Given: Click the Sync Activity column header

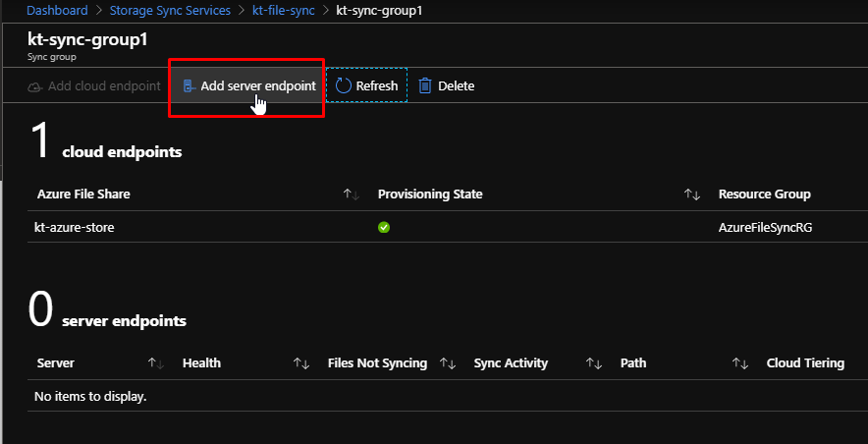Looking at the screenshot, I should tap(511, 363).
